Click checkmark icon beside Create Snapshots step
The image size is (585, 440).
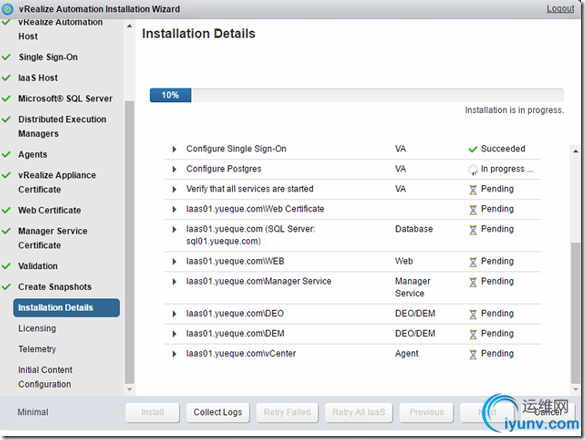6,287
